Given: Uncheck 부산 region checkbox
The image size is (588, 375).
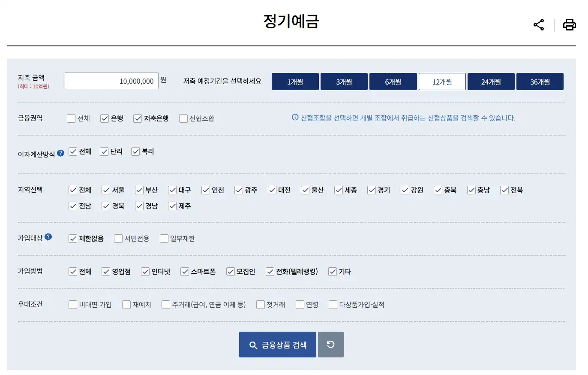Looking at the screenshot, I should point(139,190).
